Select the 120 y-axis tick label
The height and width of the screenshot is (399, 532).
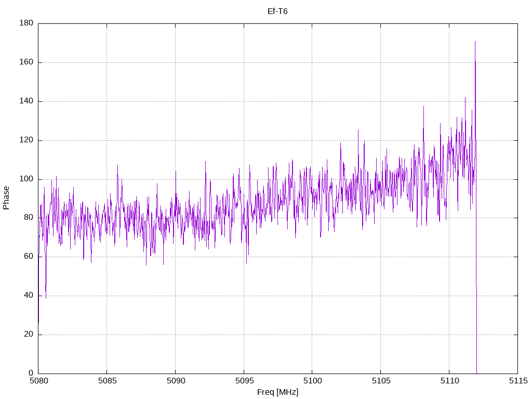26,140
